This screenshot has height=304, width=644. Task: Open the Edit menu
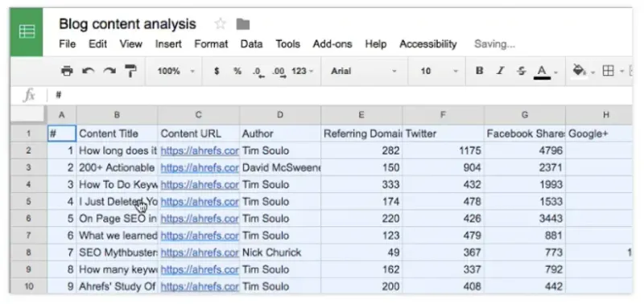97,44
